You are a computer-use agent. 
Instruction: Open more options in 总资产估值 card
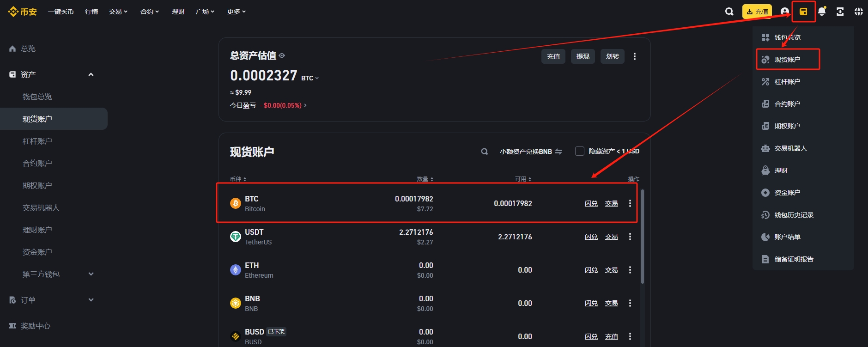coord(635,56)
